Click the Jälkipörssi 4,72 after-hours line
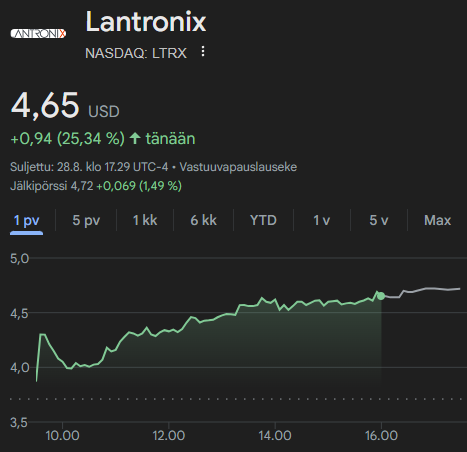 pyautogui.click(x=96, y=186)
